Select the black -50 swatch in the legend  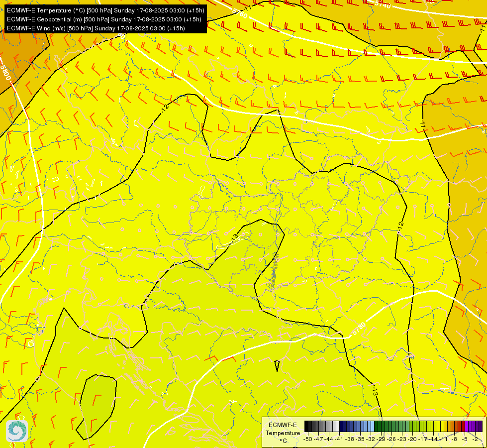tap(306, 426)
